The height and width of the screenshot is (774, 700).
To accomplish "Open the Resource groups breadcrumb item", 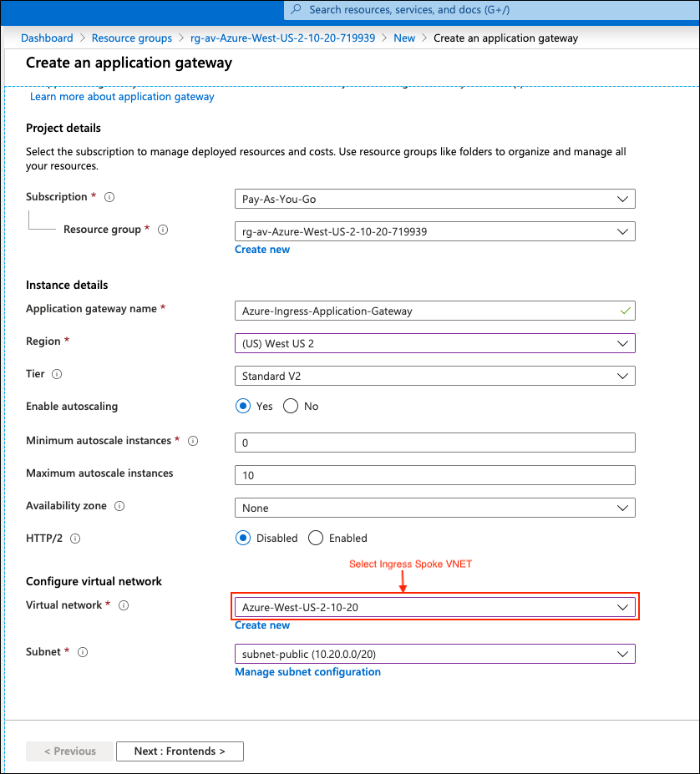I will (x=131, y=38).
